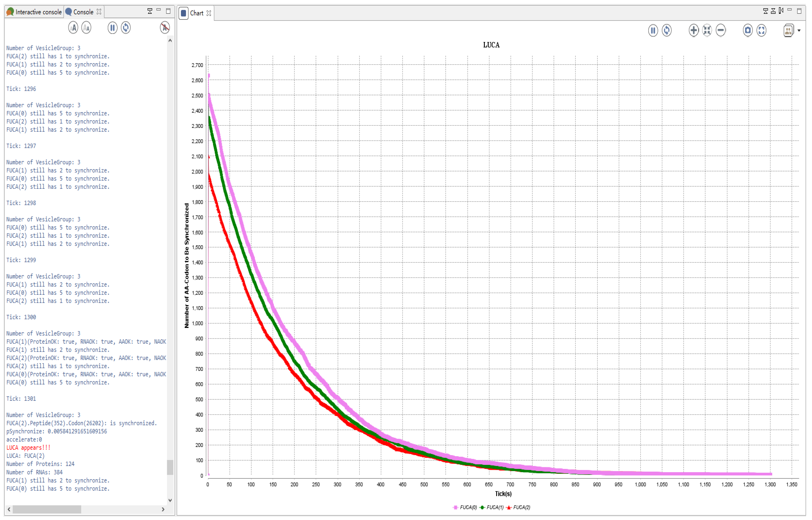Viewport: 812px width, 520px height.
Task: Pause the console output
Action: 112,28
